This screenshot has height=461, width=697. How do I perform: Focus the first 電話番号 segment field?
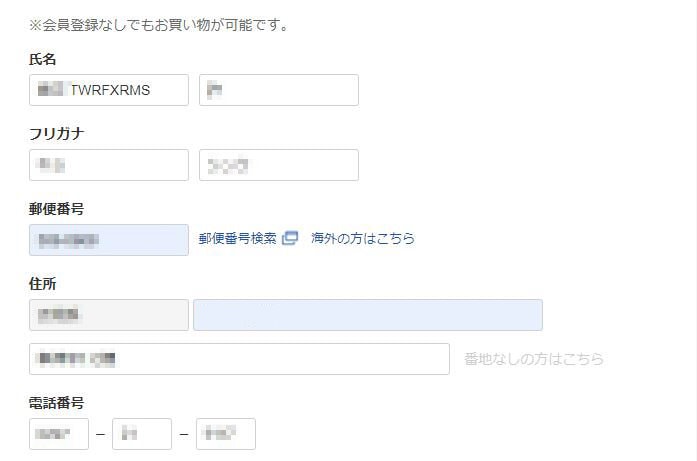point(59,434)
